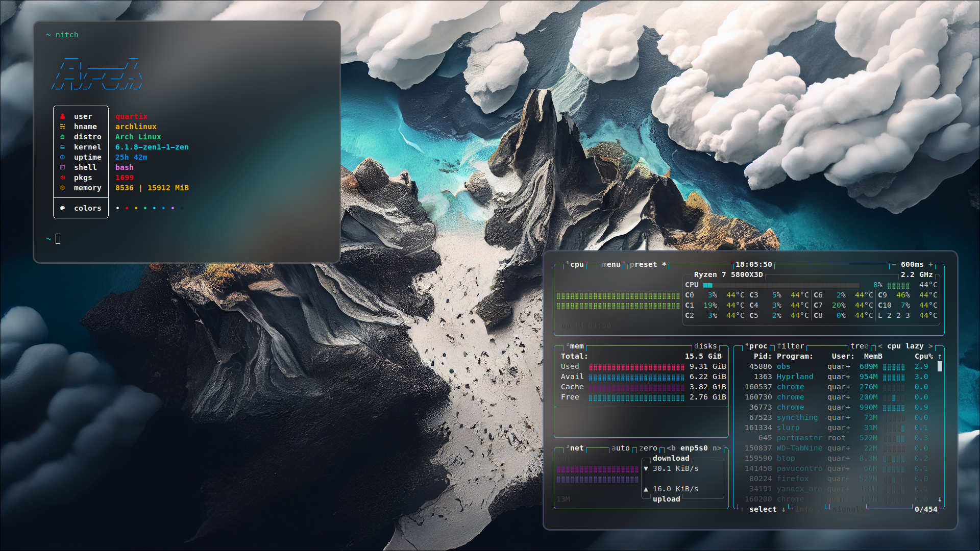
Task: Click the process list scrollbar thumb
Action: coord(940,366)
